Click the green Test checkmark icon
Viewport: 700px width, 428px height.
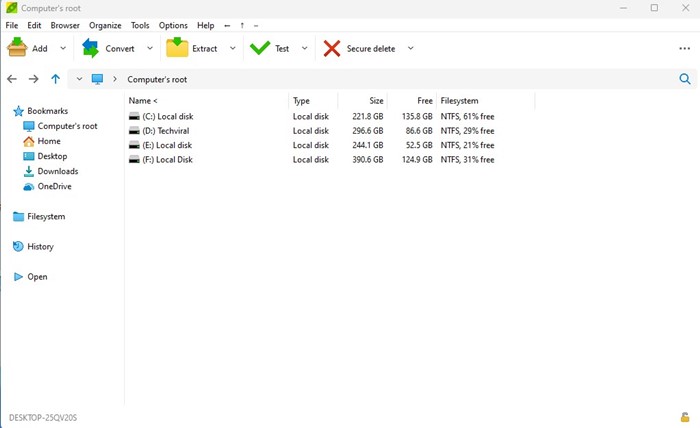(x=260, y=48)
